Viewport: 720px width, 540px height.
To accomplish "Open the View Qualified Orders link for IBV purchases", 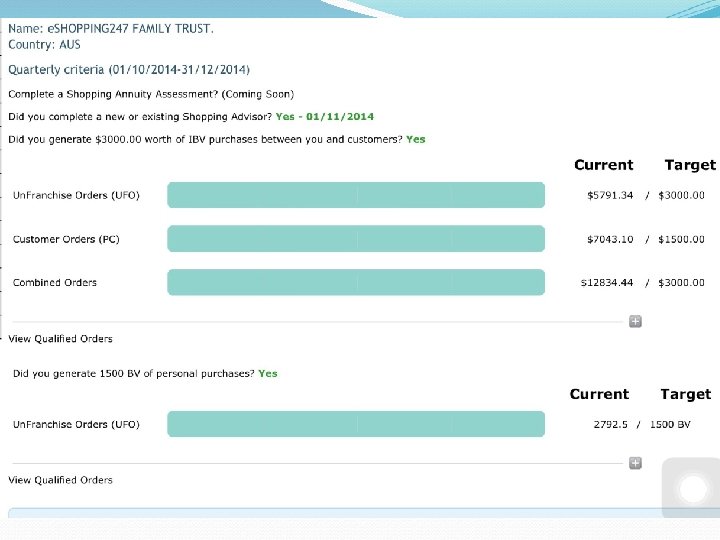I will coord(61,339).
